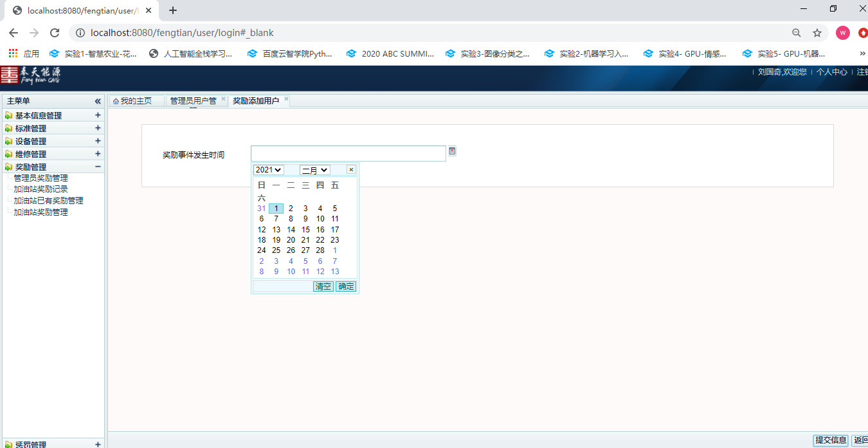Reload the page with refresh icon
Viewport: 868px width, 448px height.
pyautogui.click(x=55, y=33)
